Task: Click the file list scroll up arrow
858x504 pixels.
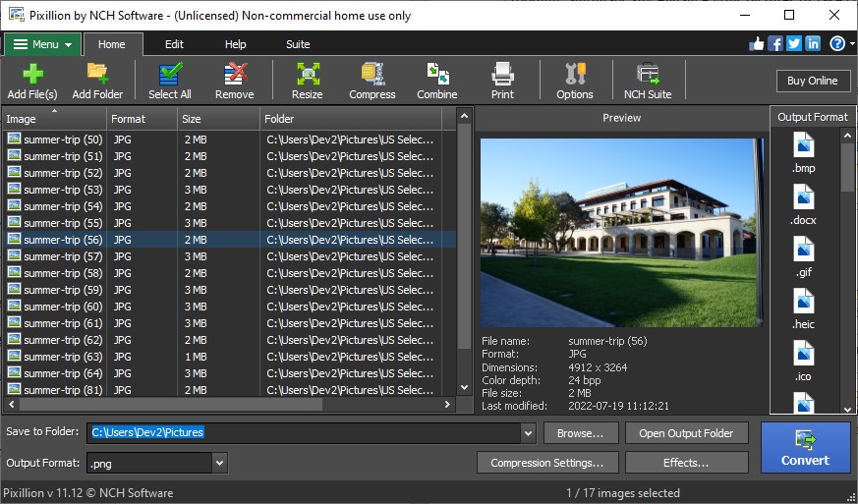Action: pos(465,116)
